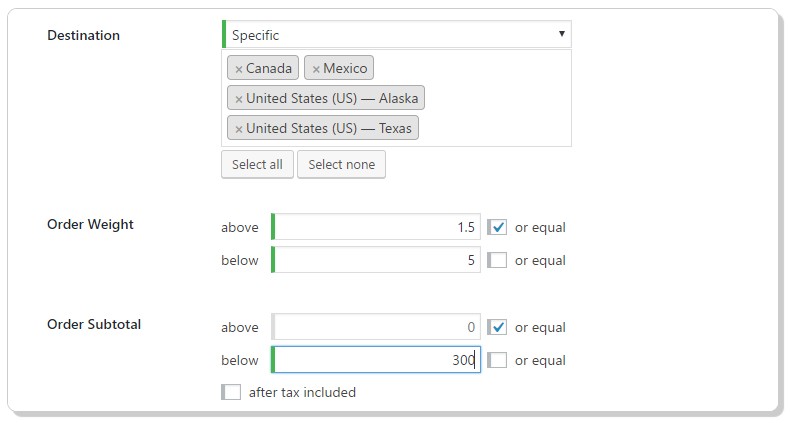Remove the Canada destination tag
Viewport: 790px width, 423px height.
point(239,69)
